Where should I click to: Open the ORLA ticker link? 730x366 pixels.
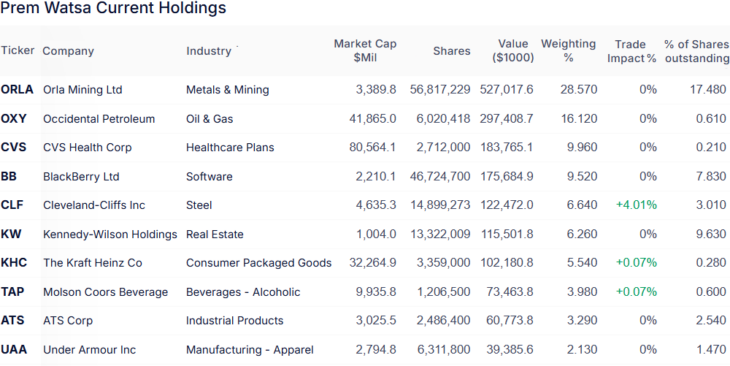pos(17,89)
